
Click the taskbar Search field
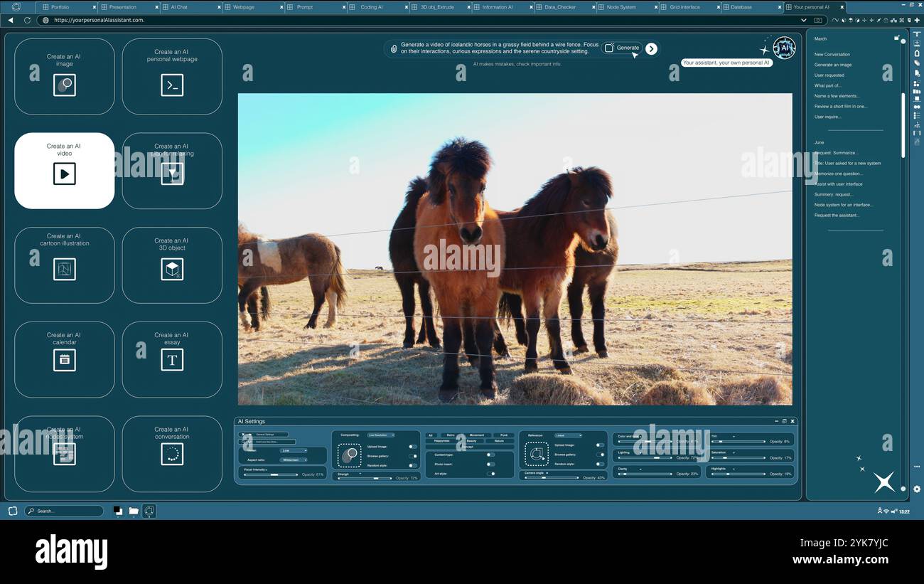pos(64,511)
